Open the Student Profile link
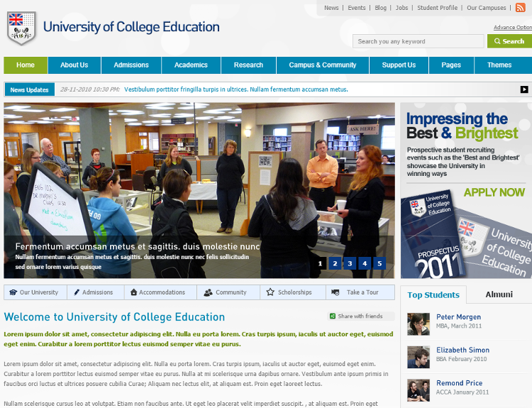 (438, 8)
